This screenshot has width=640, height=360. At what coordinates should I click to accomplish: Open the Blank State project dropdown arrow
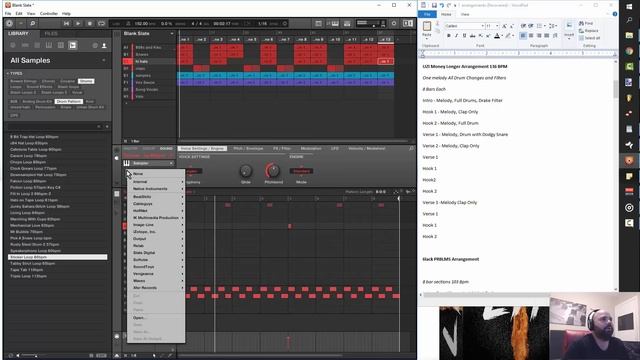(172, 33)
